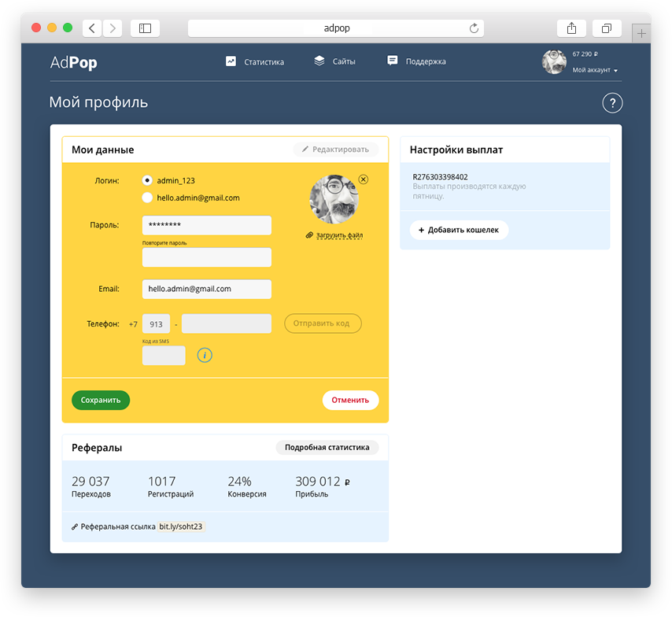Click the Safari back arrow button
The width and height of the screenshot is (672, 617).
point(92,28)
